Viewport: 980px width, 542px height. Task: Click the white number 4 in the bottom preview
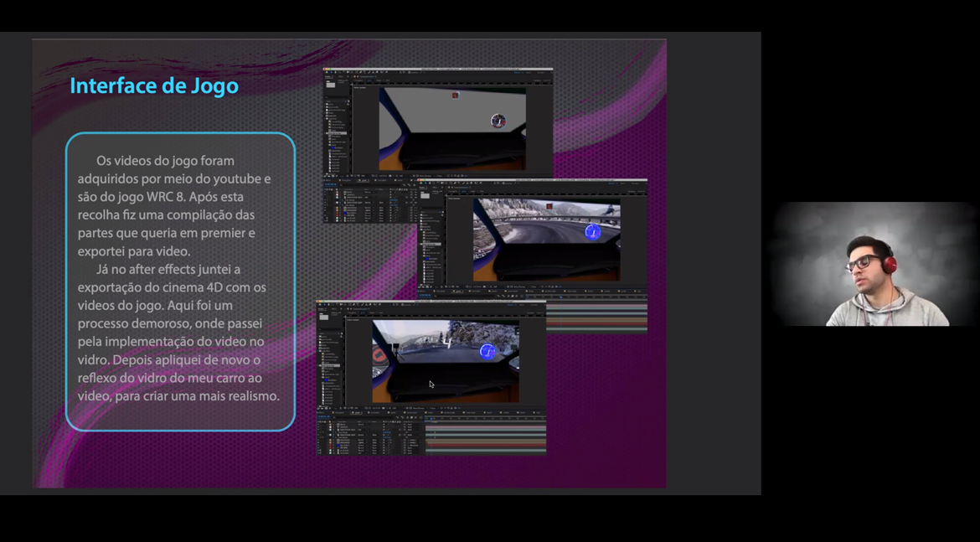(x=447, y=343)
